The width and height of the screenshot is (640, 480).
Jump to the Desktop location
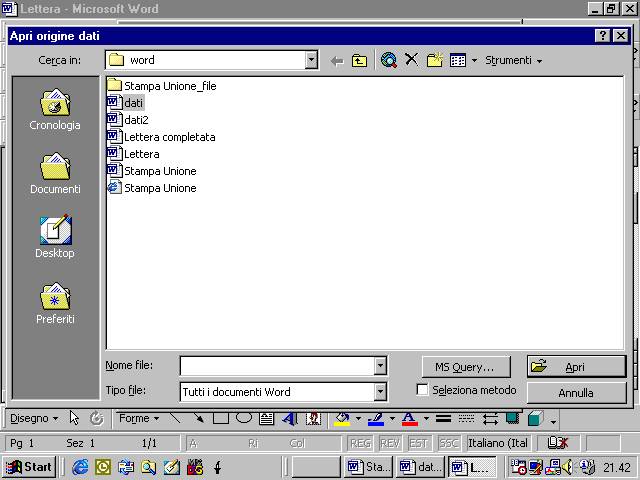55,237
